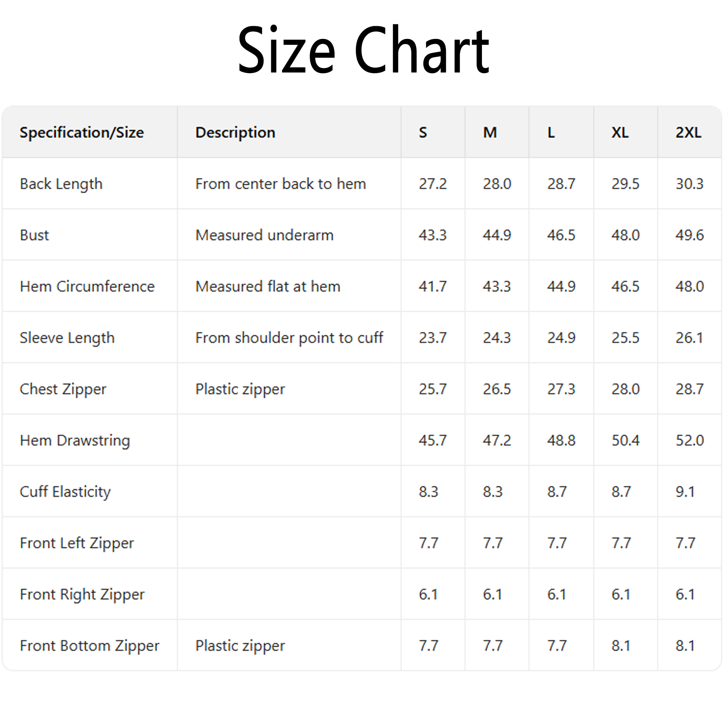Select the S size column header
This screenshot has width=728, height=728.
(x=423, y=132)
